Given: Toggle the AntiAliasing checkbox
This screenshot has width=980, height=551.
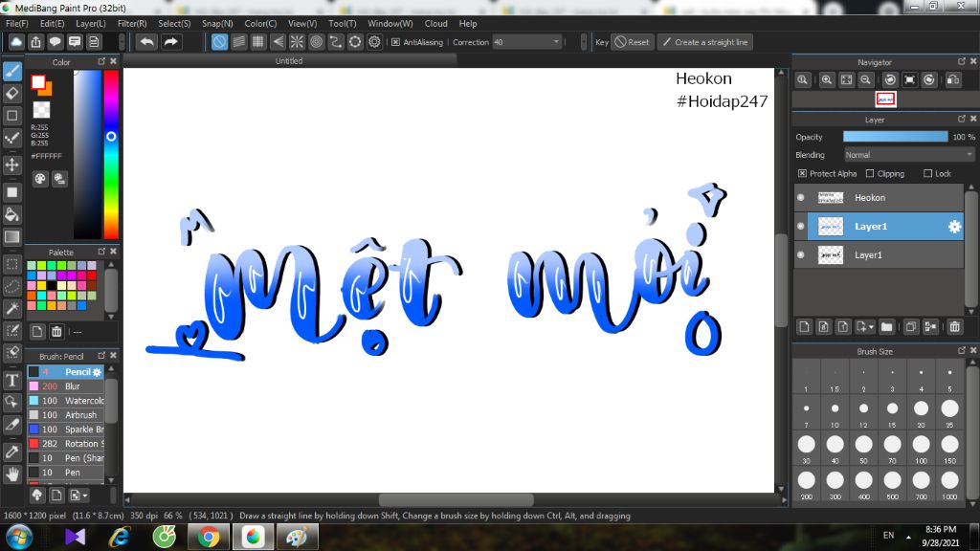Looking at the screenshot, I should pyautogui.click(x=395, y=42).
